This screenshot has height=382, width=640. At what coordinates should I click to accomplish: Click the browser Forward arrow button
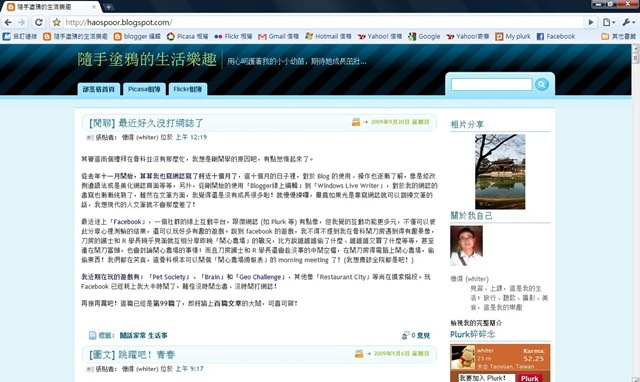(22, 22)
